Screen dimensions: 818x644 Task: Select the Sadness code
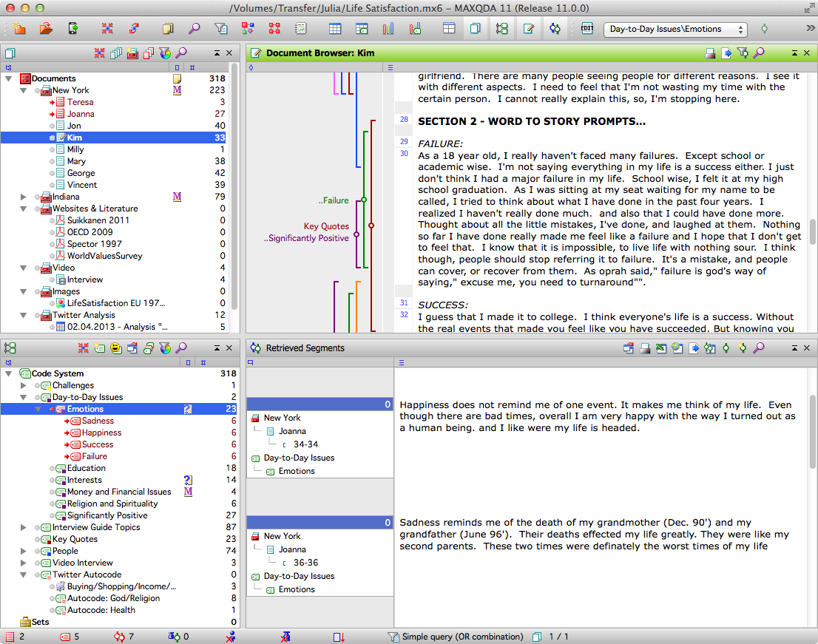click(98, 421)
